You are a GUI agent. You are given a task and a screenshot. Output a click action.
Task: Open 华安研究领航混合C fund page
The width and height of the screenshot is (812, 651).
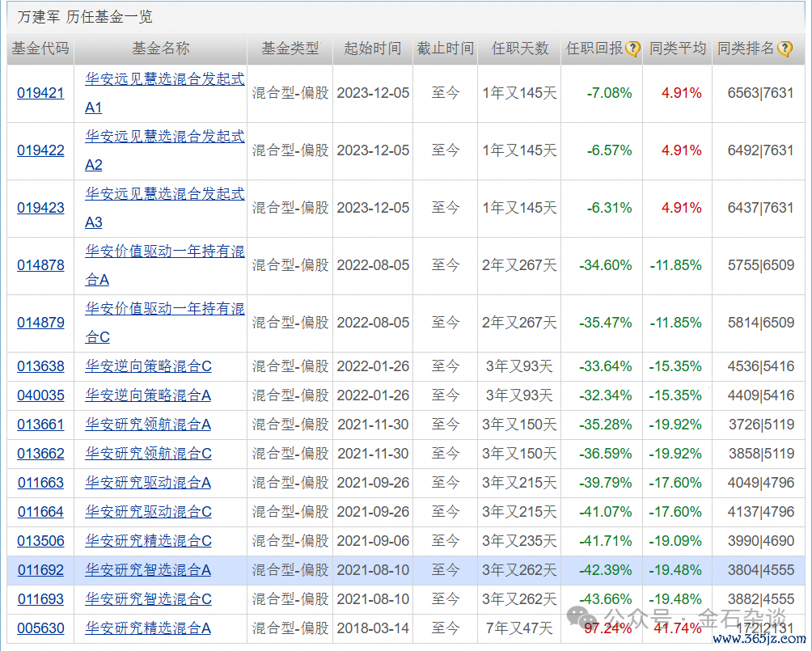point(148,454)
